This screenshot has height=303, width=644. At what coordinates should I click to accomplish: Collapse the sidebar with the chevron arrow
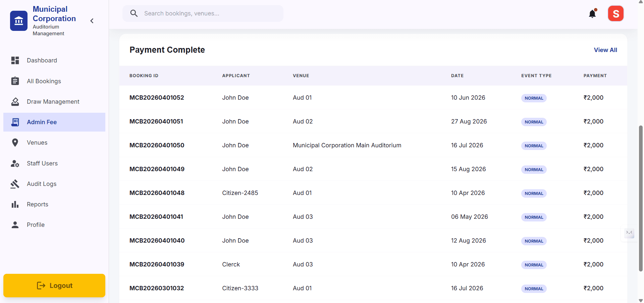[92, 21]
